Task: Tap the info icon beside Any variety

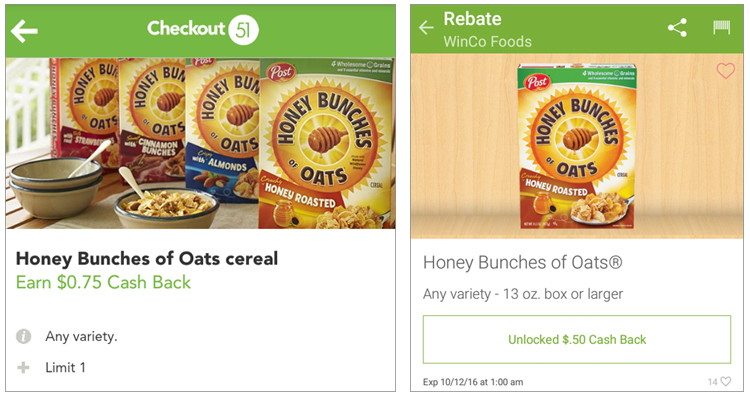Action: click(x=23, y=336)
